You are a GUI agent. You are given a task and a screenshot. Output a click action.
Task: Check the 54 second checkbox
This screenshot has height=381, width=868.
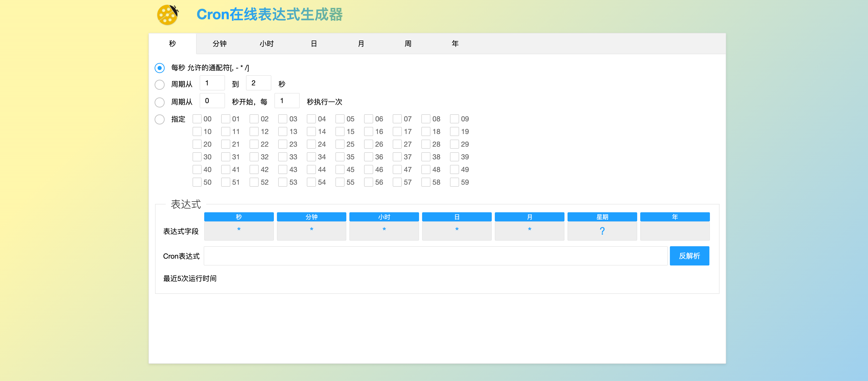pos(311,182)
